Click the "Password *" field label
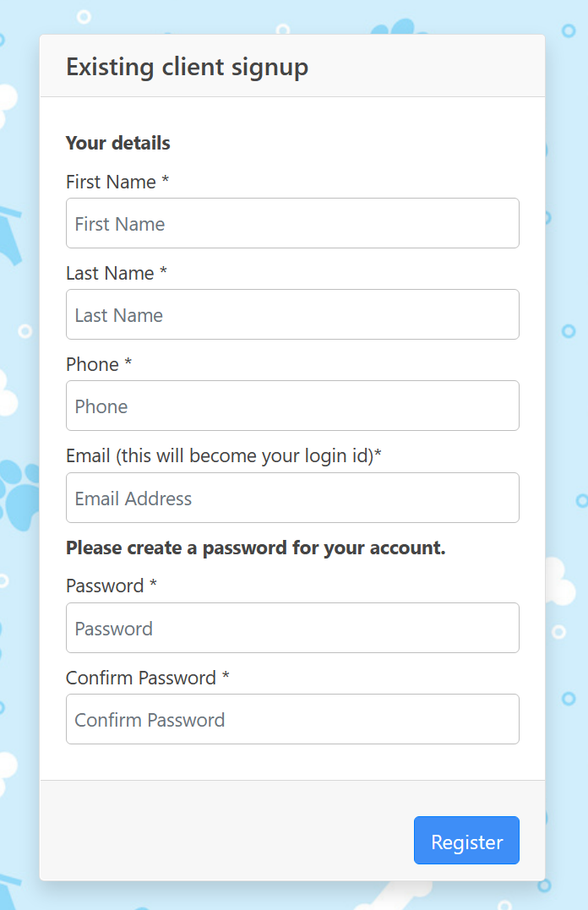The width and height of the screenshot is (588, 910). 112,586
